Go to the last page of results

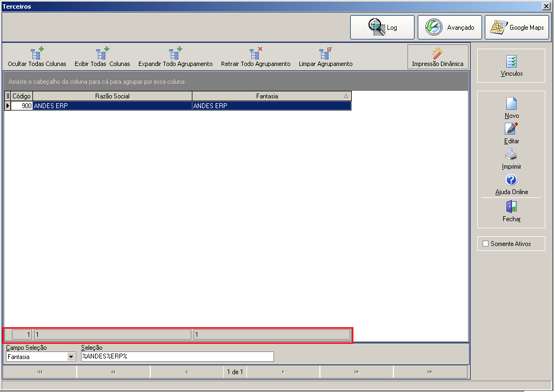point(430,372)
